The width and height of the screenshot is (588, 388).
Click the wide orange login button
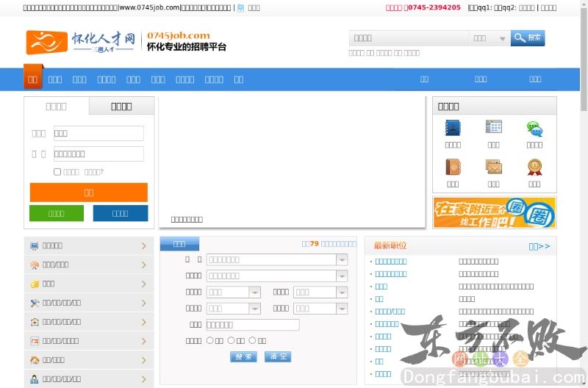89,193
